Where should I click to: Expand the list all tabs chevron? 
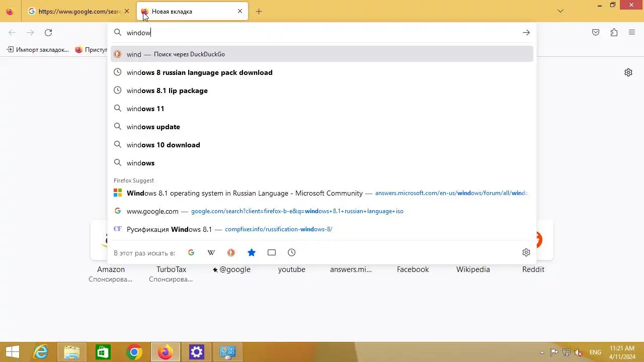(x=560, y=11)
